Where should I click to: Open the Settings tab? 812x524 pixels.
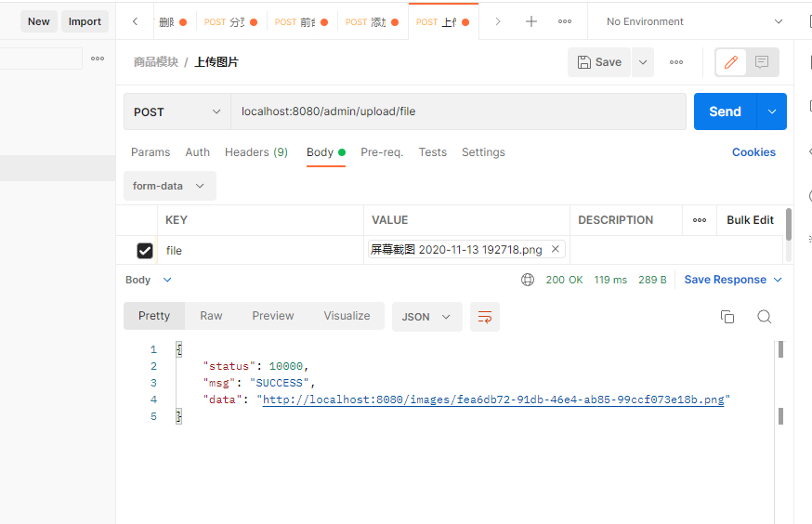[x=483, y=152]
